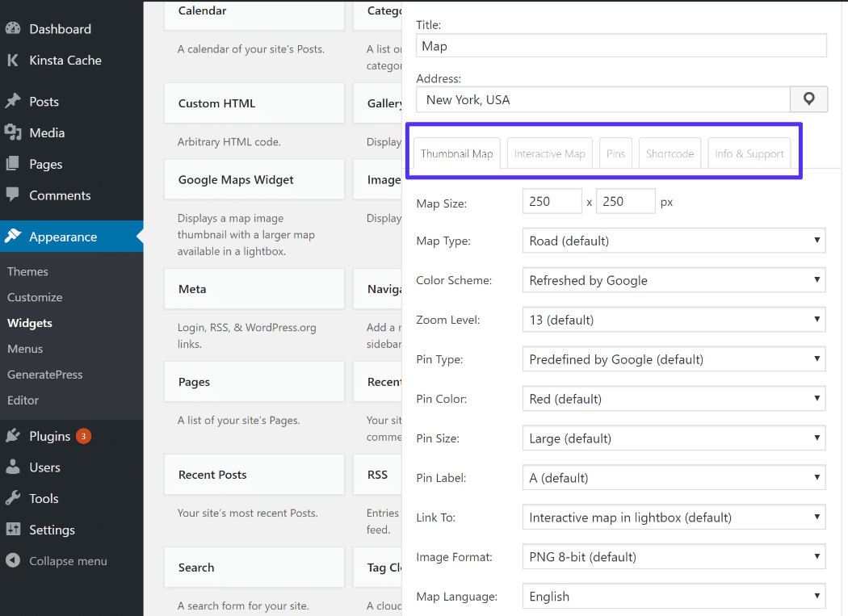Open the Dashboard icon in the sidebar
848x616 pixels.
coord(15,28)
